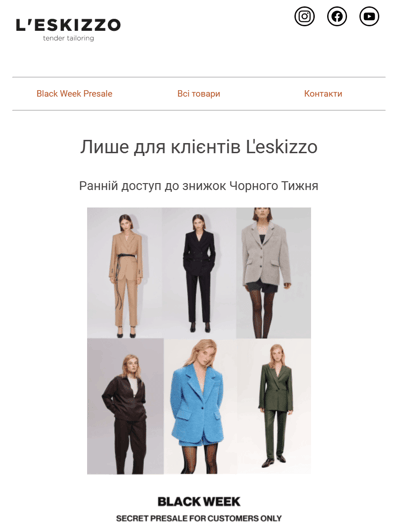The image size is (400, 530).
Task: Open the Facebook social icon
Action: coord(337,16)
